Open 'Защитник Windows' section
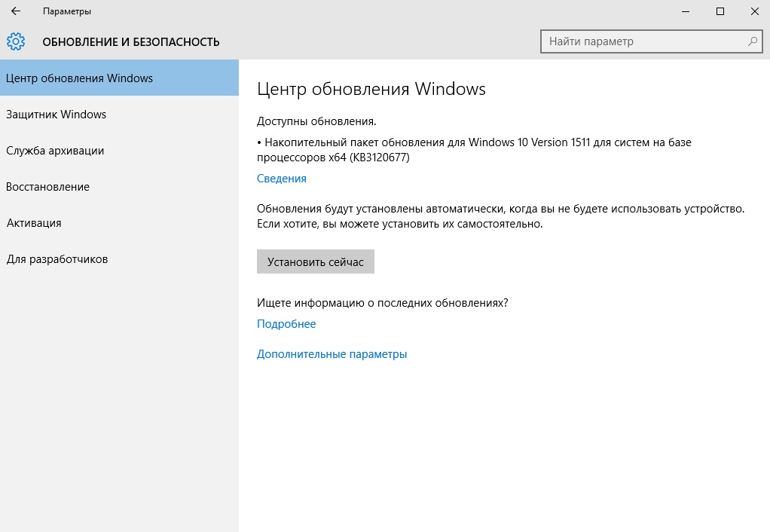770x532 pixels. tap(119, 115)
